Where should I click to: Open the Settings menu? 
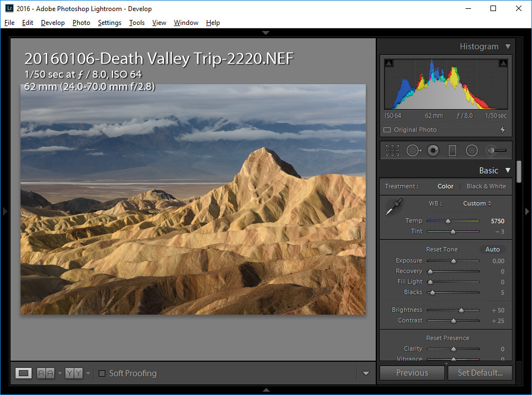pos(109,23)
